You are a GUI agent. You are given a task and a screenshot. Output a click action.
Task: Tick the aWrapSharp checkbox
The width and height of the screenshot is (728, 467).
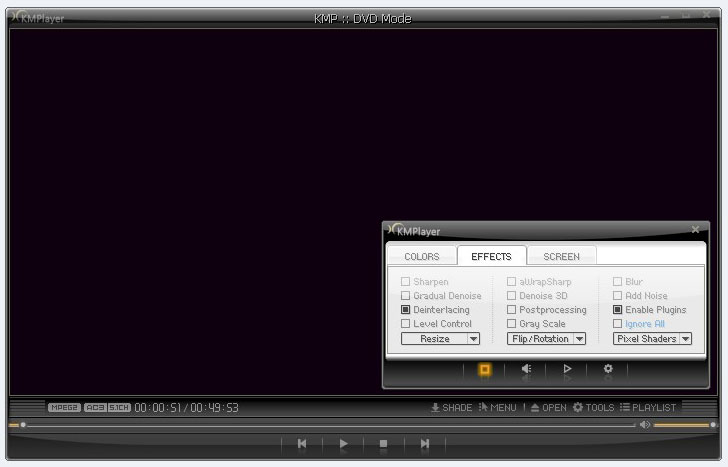511,282
